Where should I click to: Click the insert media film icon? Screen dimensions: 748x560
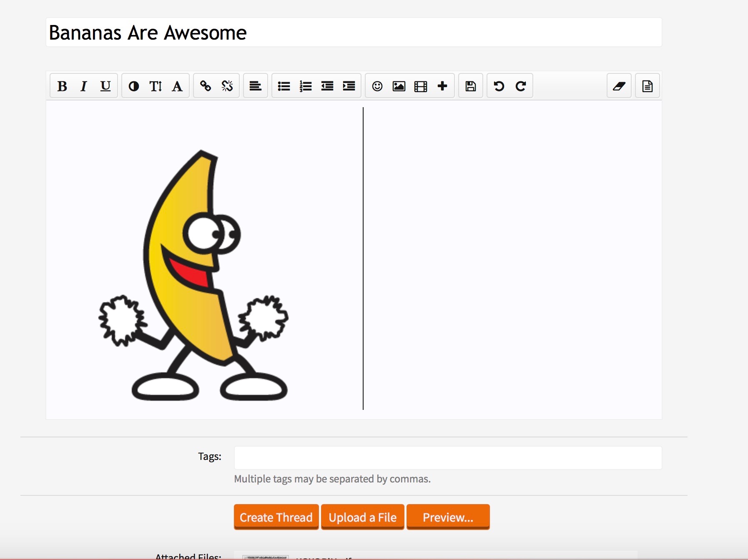(x=421, y=86)
